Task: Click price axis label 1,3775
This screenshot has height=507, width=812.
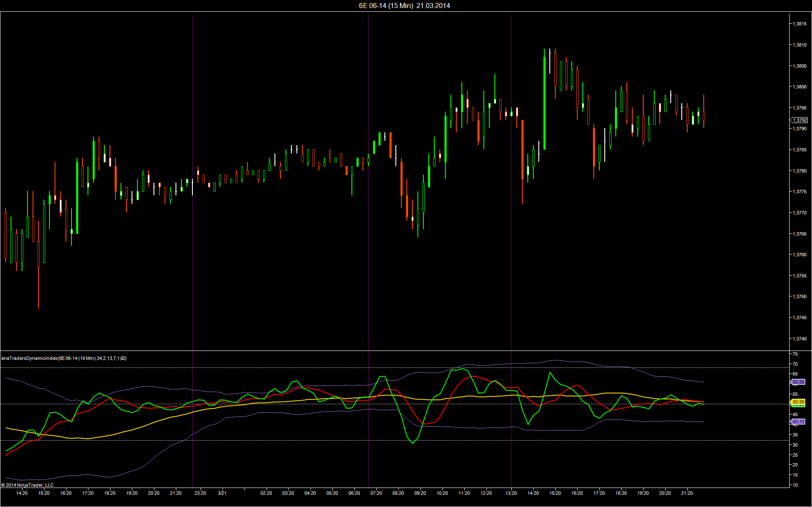Action: point(799,192)
